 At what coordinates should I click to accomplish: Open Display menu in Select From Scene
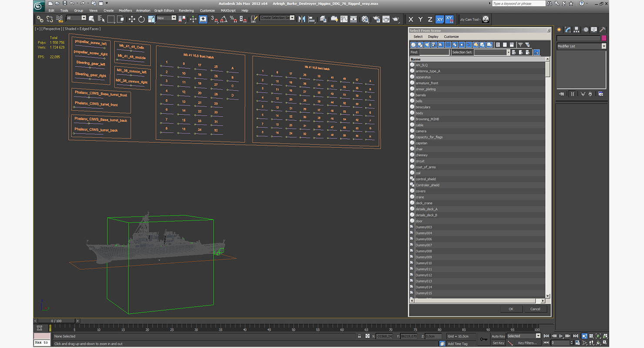click(433, 37)
